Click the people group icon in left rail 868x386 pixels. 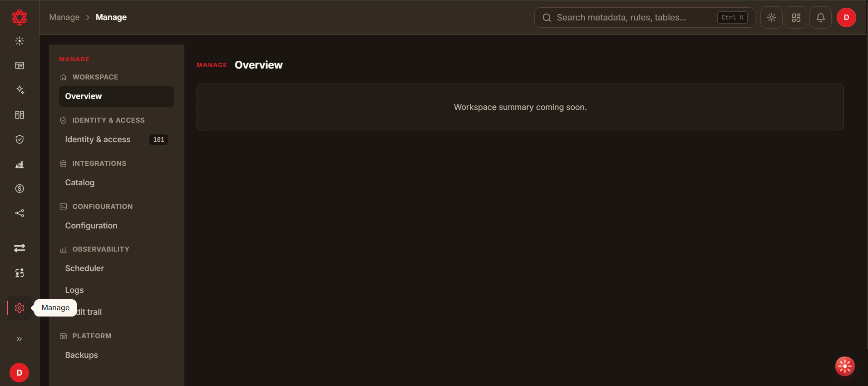20,273
